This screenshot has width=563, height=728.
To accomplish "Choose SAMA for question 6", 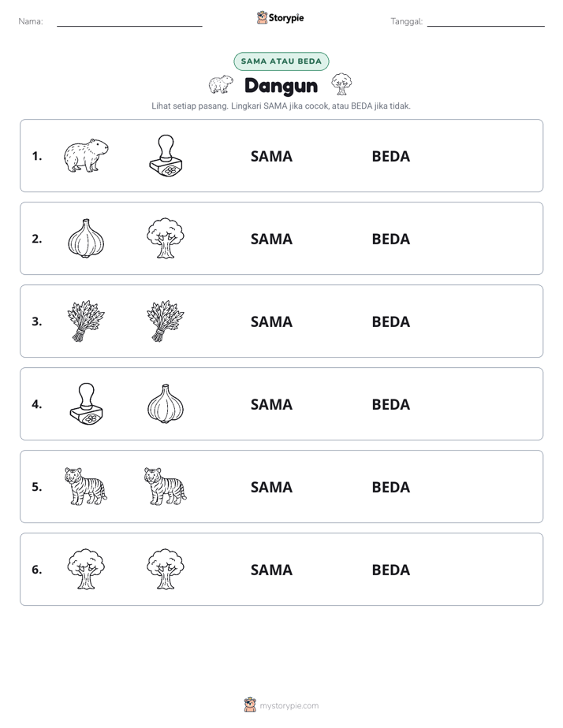I will (271, 570).
